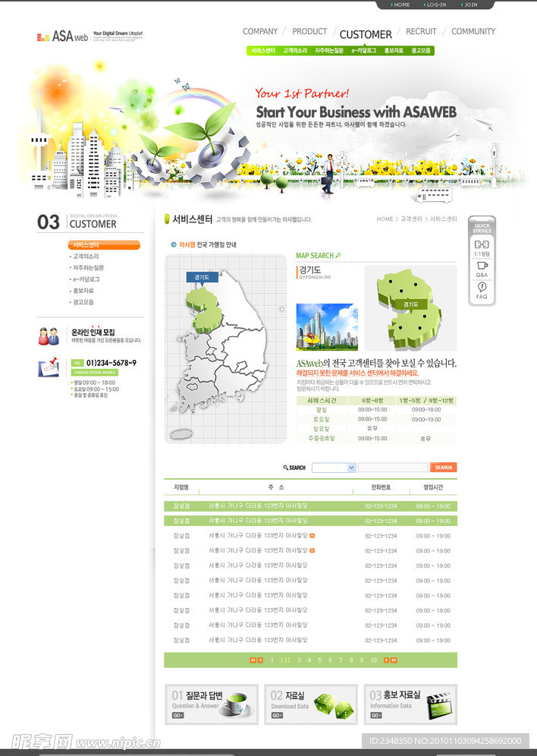Select 자주하는질문 in the green submenu bar
Image resolution: width=537 pixels, height=756 pixels.
click(x=329, y=51)
